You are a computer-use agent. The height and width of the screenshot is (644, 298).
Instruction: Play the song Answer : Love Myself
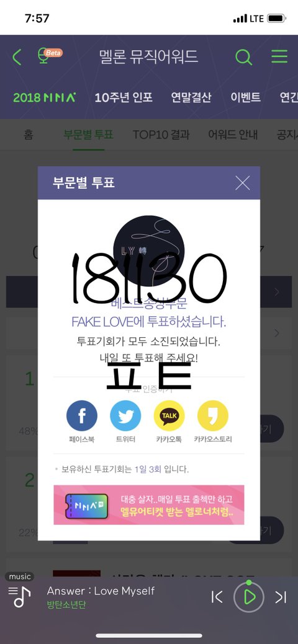(x=249, y=597)
